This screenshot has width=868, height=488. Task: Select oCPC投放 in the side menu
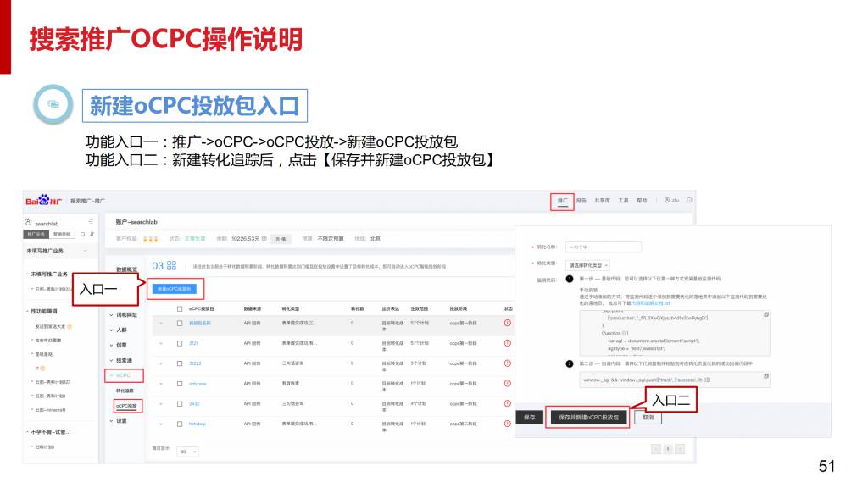[126, 406]
